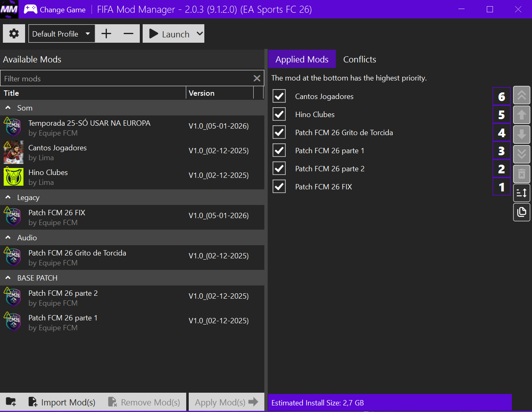Collapse the BASE PATCH mod group
Screen dimensions: 532x412
coord(8,278)
